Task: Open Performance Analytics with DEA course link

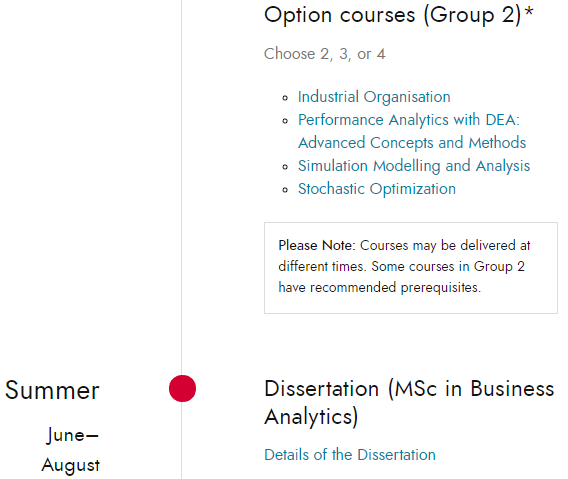Action: pos(412,131)
